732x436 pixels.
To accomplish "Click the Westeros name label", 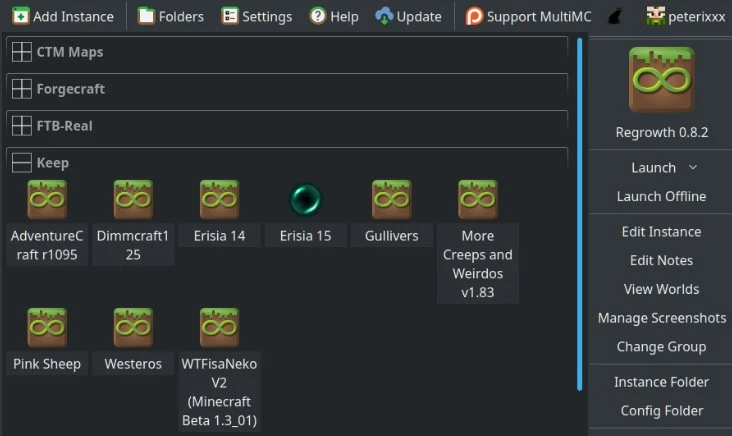I will point(133,364).
